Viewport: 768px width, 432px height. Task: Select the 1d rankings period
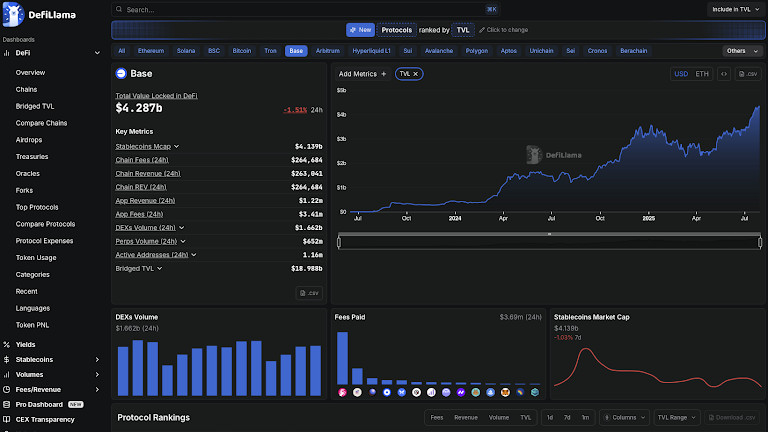[x=550, y=418]
